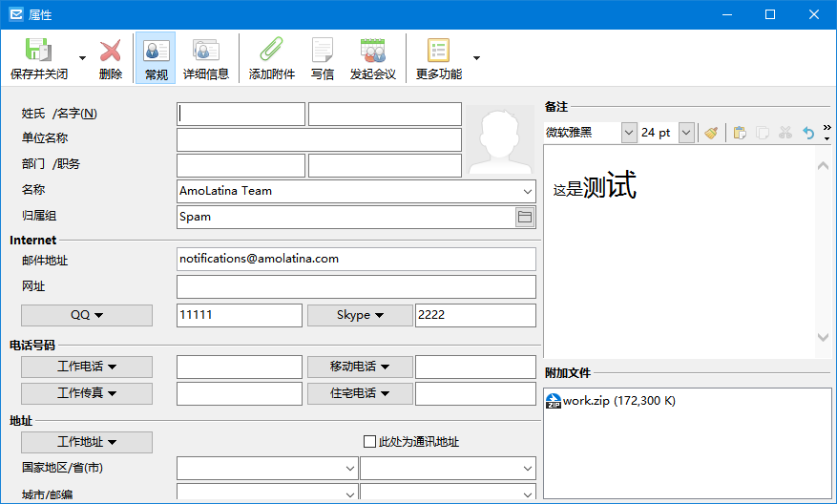Focus the given name input field
837x504 pixels.
pos(385,114)
